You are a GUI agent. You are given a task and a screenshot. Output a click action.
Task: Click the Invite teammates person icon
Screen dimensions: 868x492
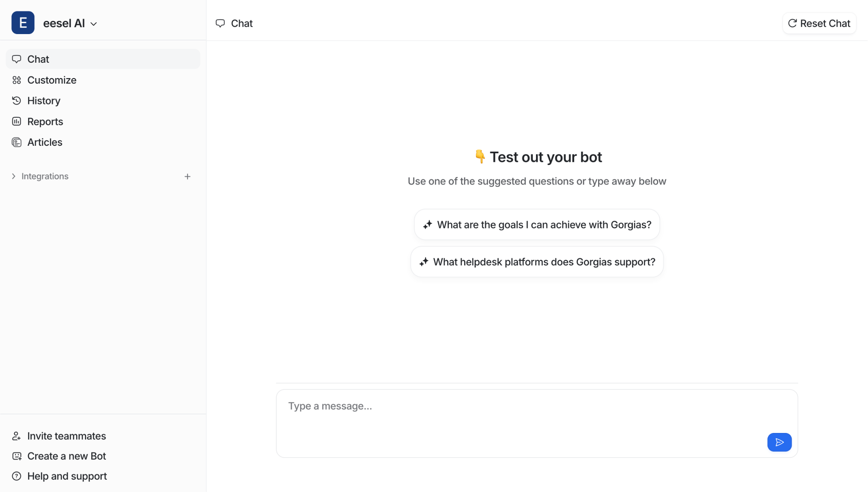pyautogui.click(x=17, y=436)
